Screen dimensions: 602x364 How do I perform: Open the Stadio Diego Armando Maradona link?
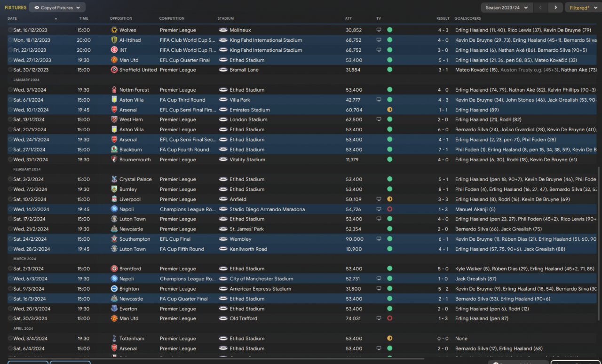pyautogui.click(x=267, y=209)
